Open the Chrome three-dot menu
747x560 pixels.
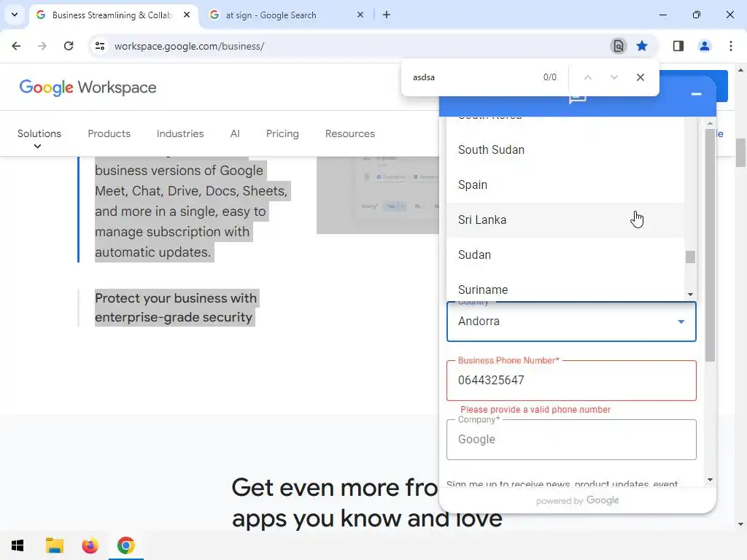pos(730,46)
